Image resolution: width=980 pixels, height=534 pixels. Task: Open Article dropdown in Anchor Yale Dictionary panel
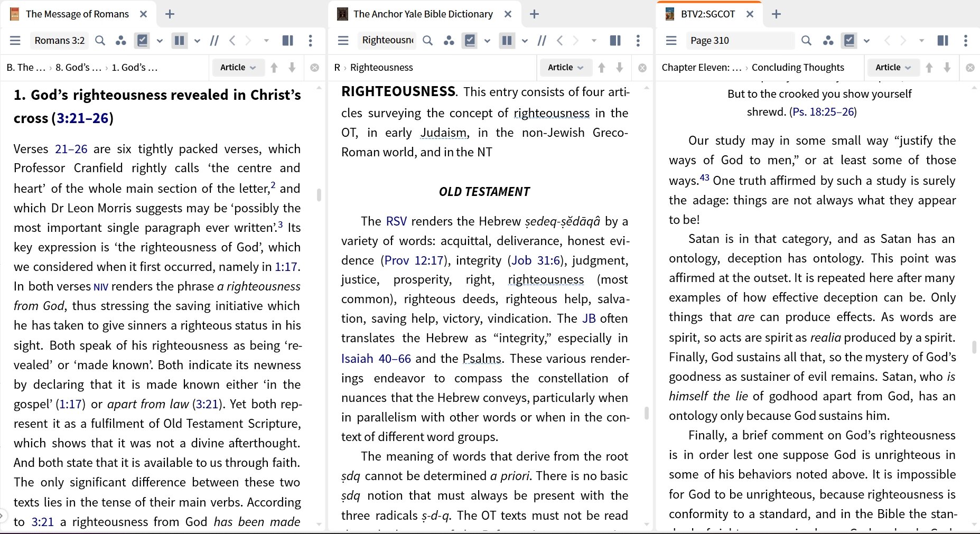(x=565, y=68)
